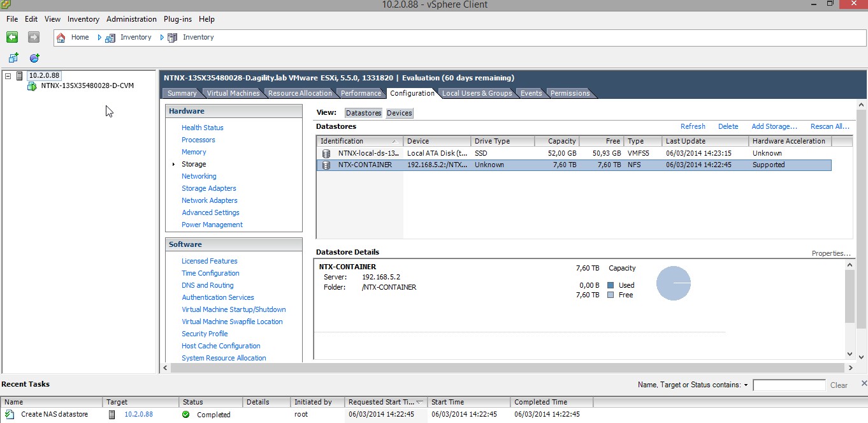Click the recent tasks filter text field
Image resolution: width=868 pixels, height=423 pixels.
pyautogui.click(x=788, y=385)
